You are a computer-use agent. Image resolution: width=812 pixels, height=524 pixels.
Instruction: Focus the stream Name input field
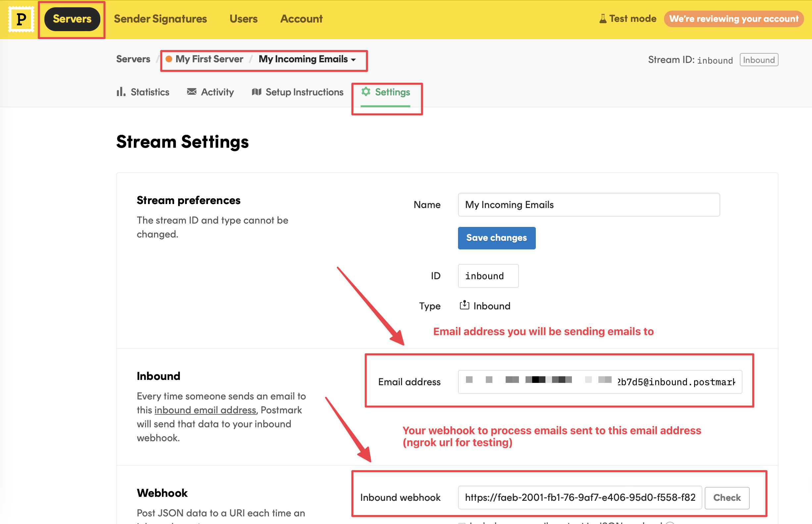[x=588, y=205]
